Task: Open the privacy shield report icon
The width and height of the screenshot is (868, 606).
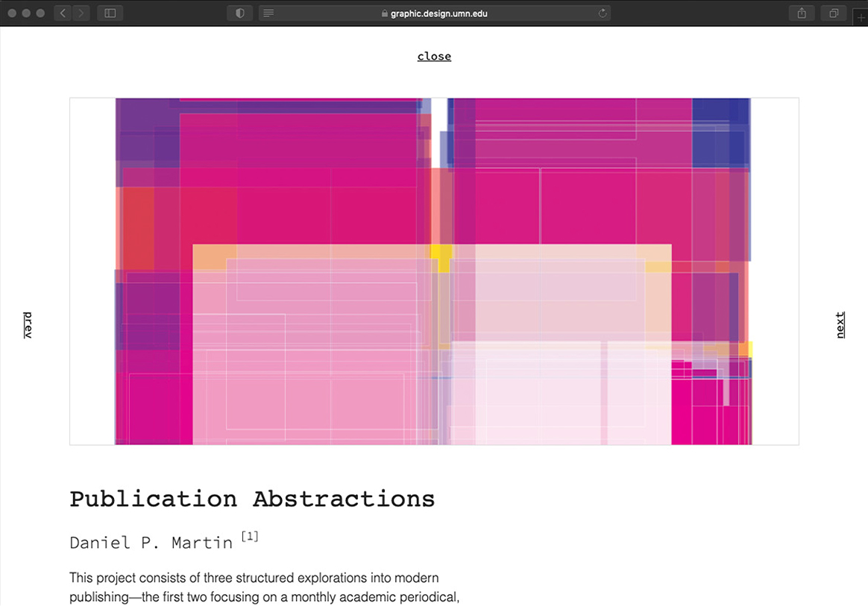Action: [239, 13]
